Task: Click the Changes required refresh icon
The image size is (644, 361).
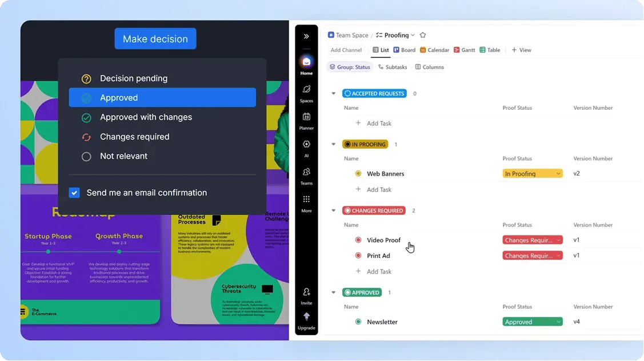Action: 86,137
